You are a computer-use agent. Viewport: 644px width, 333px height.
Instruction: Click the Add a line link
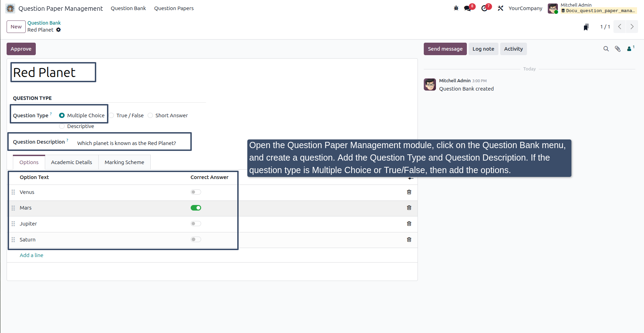[32, 255]
